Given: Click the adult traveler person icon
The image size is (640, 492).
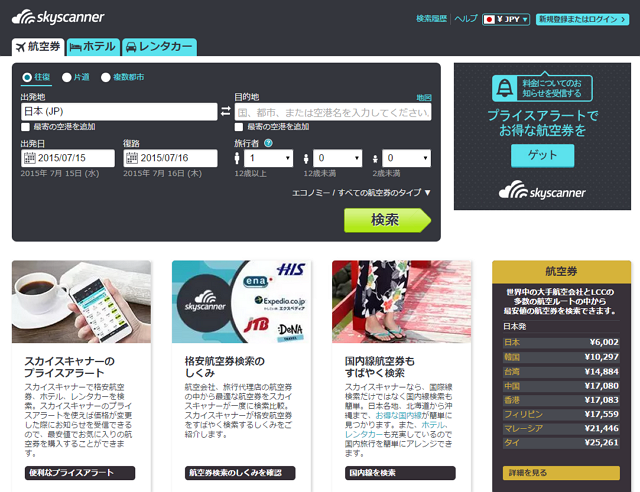Looking at the screenshot, I should (x=237, y=158).
